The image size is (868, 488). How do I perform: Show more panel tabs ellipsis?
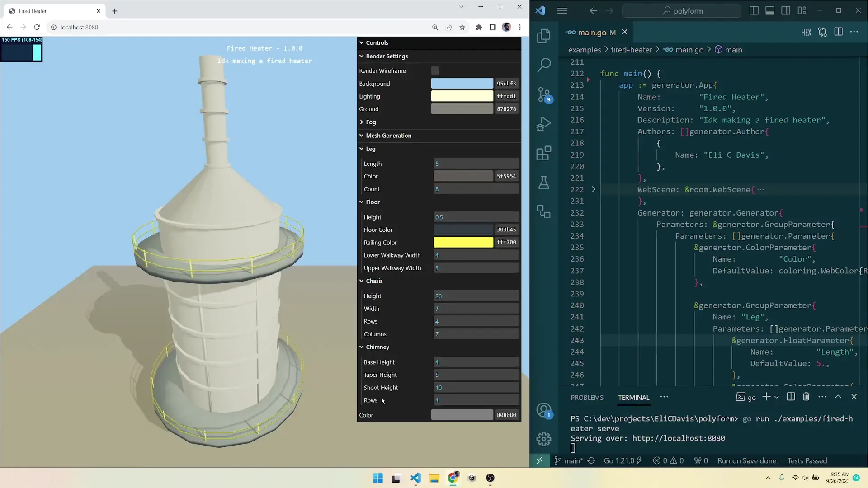664,397
